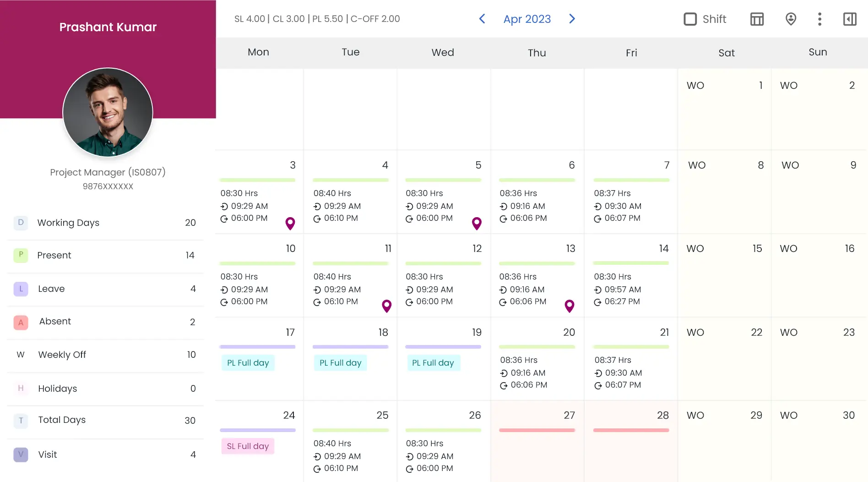
Task: Click the Visit icon in summary list
Action: pyautogui.click(x=21, y=455)
